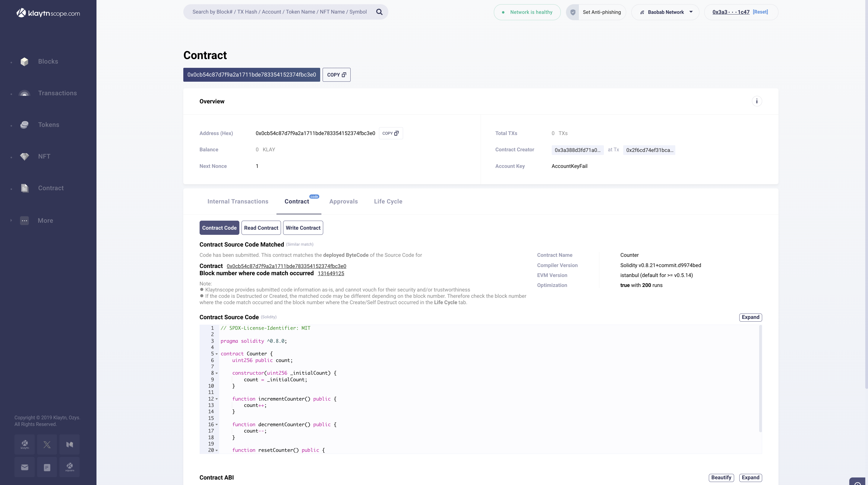Click the search magnifier icon
Screen dimensions: 868x485
pos(379,12)
